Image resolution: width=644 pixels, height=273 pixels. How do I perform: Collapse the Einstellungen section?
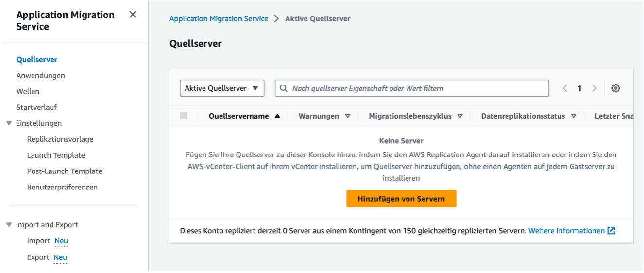pos(9,123)
